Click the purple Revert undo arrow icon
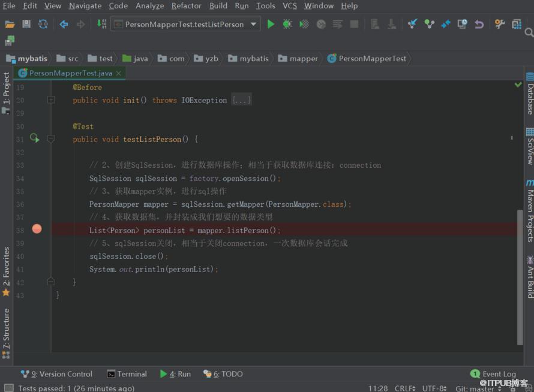 [479, 24]
